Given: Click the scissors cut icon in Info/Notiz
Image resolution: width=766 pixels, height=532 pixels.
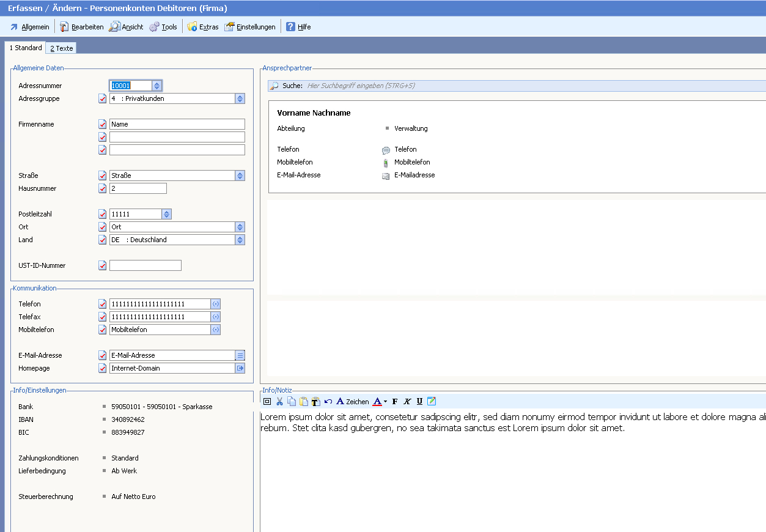Looking at the screenshot, I should tap(279, 402).
